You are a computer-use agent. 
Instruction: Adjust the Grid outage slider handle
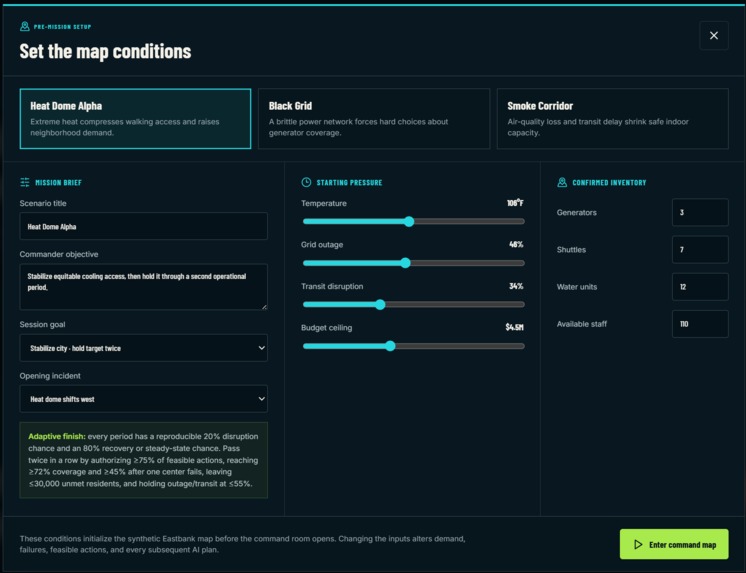coord(405,263)
